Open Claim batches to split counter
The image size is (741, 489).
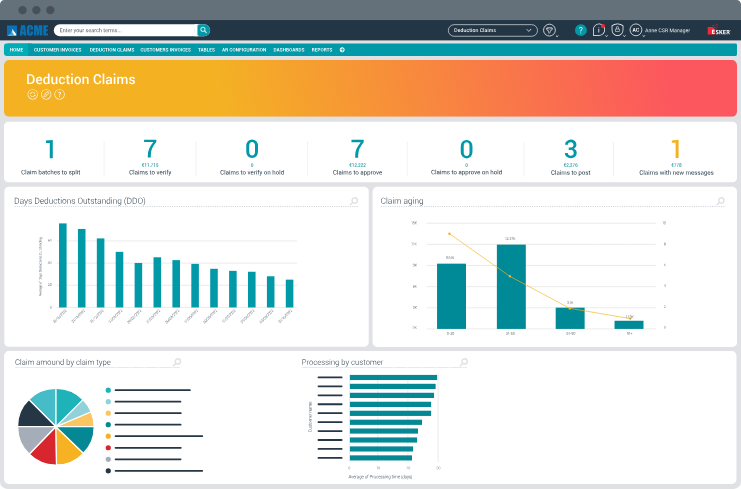coord(51,157)
